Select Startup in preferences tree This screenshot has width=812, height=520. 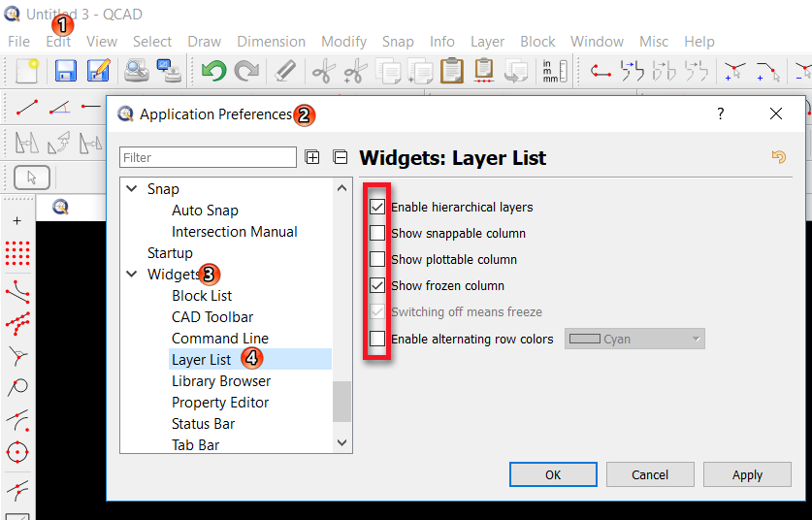click(170, 253)
